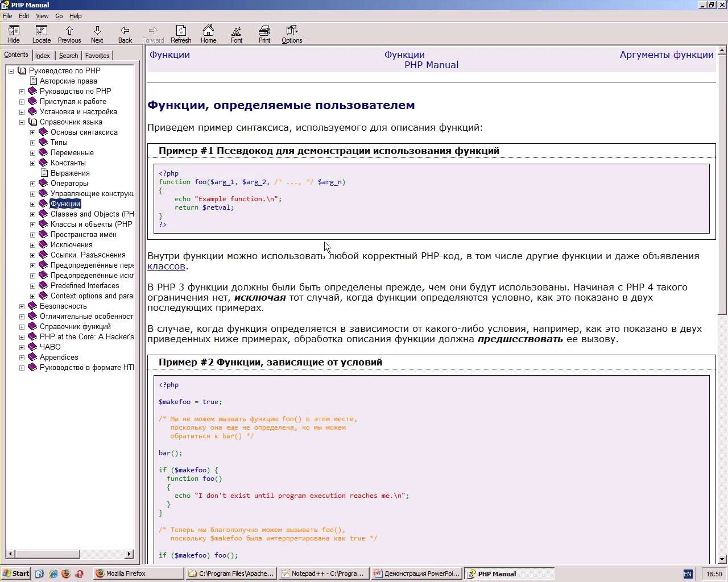Click the book icon beside Константы
Screen dimensions: 728x582
coord(43,163)
